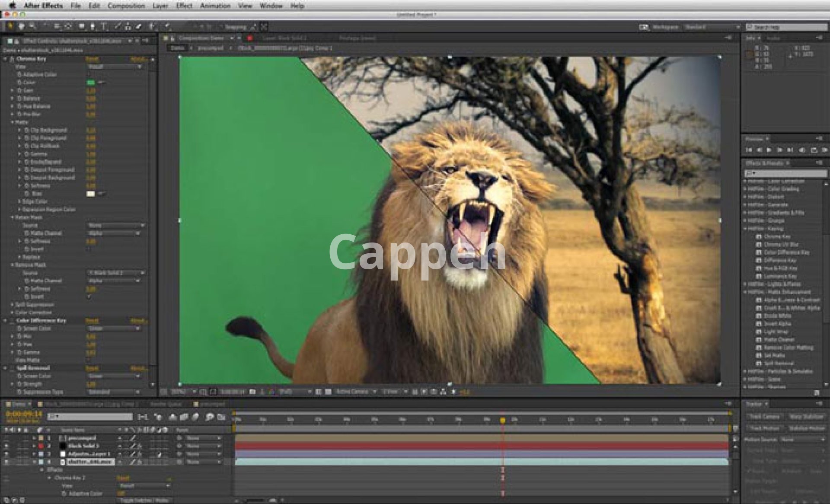Select the Type tool
The height and width of the screenshot is (504, 830).
point(104,26)
